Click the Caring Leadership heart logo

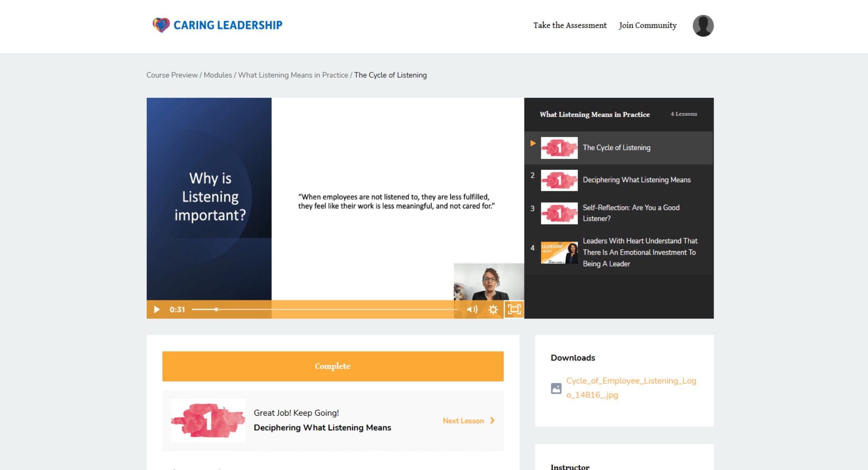click(x=161, y=25)
